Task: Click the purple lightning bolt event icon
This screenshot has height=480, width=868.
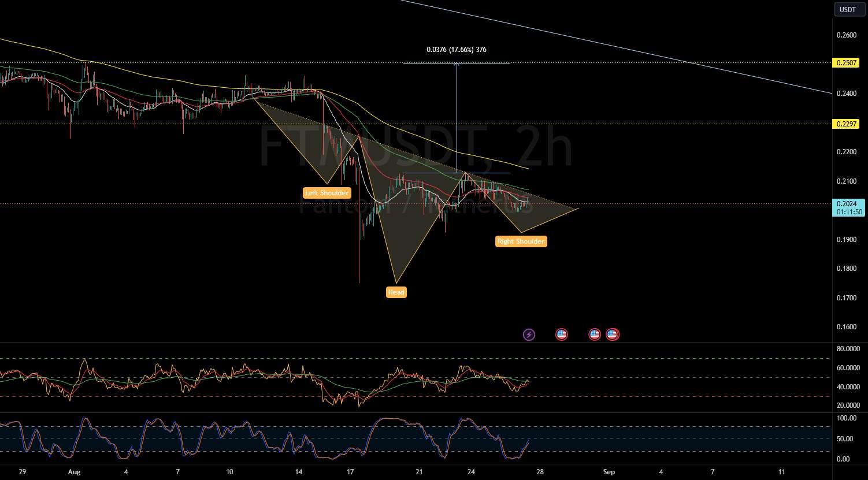Action: pos(529,334)
